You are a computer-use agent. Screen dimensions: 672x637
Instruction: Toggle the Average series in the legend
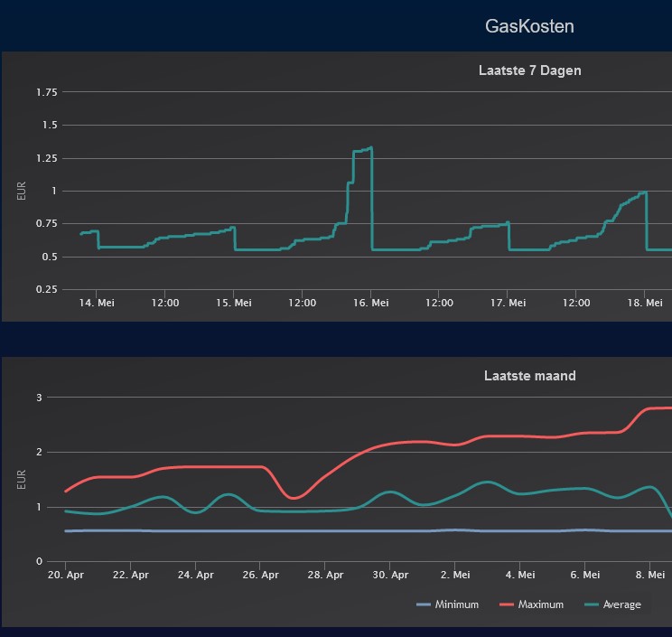[x=613, y=604]
